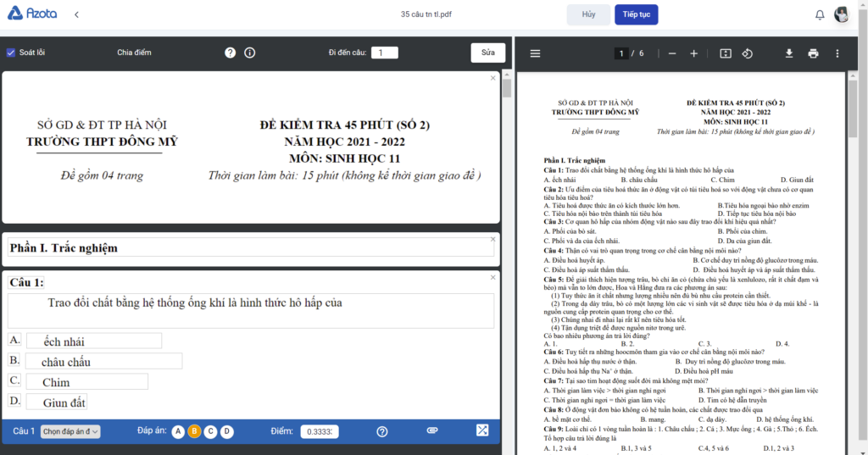The image size is (868, 455).
Task: Click Chia điểm
Action: pos(134,53)
